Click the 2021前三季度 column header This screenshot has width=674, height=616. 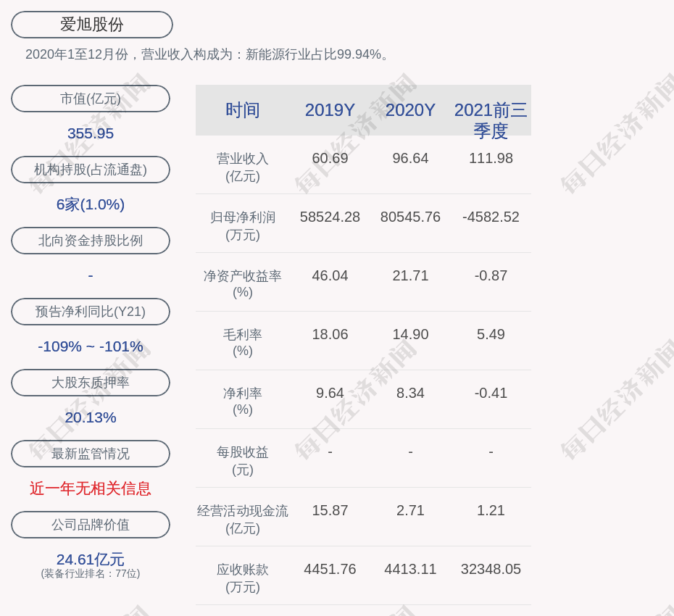click(491, 120)
